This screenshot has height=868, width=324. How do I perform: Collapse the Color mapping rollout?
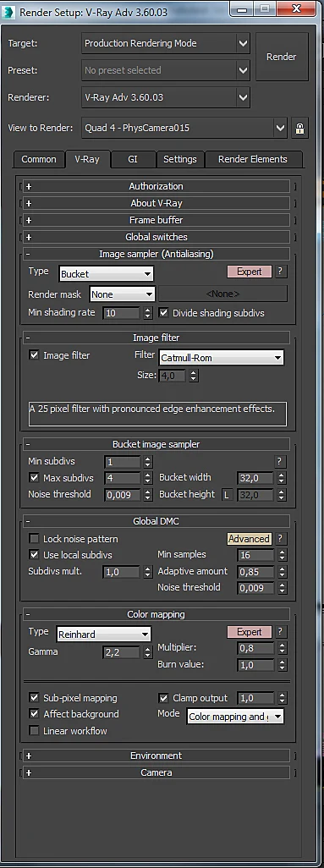157,614
